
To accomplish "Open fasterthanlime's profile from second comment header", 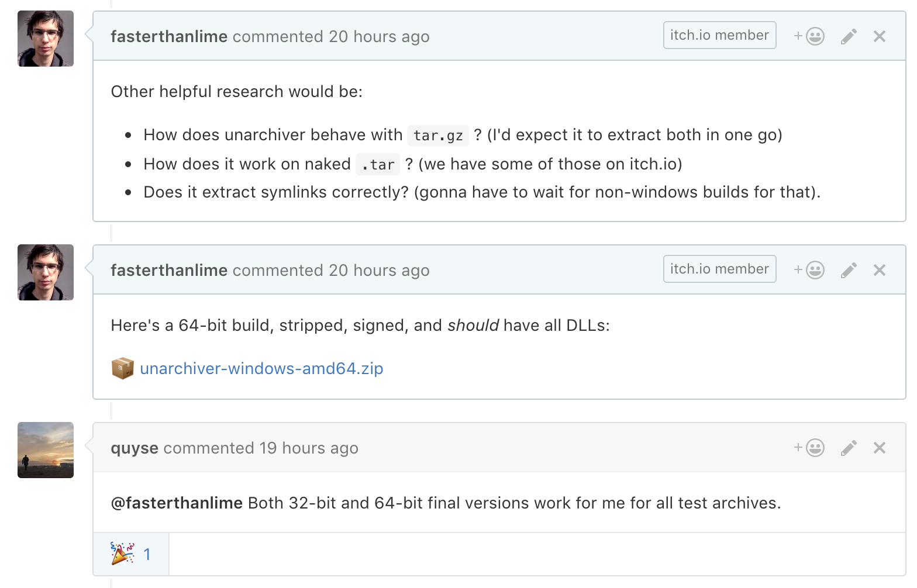I will (x=169, y=270).
